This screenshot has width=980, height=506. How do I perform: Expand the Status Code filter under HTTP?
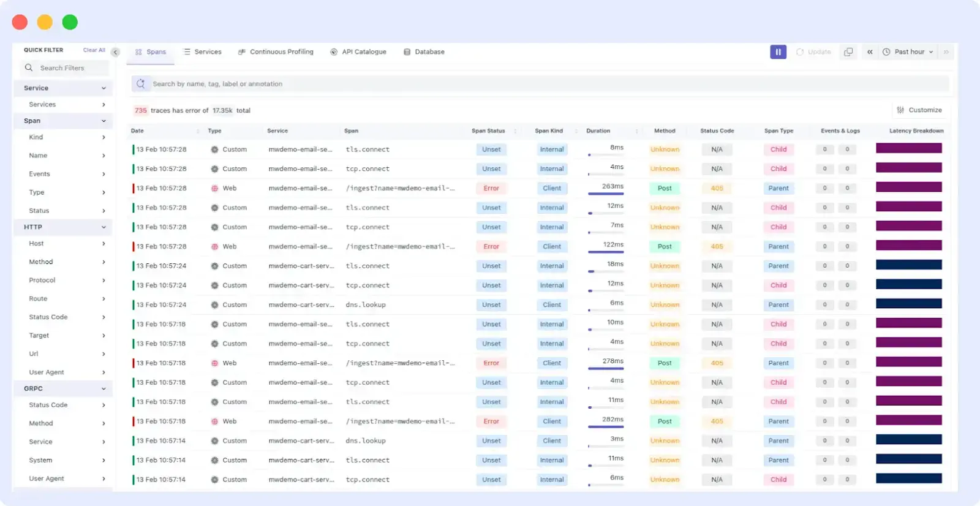click(x=104, y=317)
